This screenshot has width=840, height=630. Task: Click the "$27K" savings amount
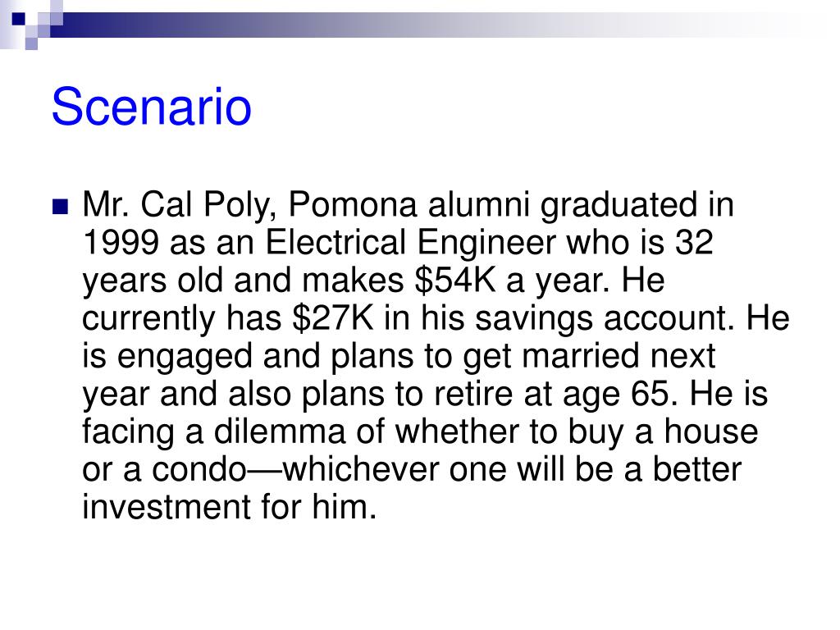333,317
